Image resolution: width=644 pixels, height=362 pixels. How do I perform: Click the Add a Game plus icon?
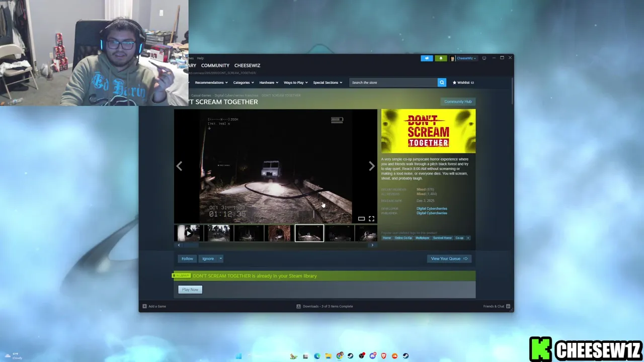(x=144, y=306)
